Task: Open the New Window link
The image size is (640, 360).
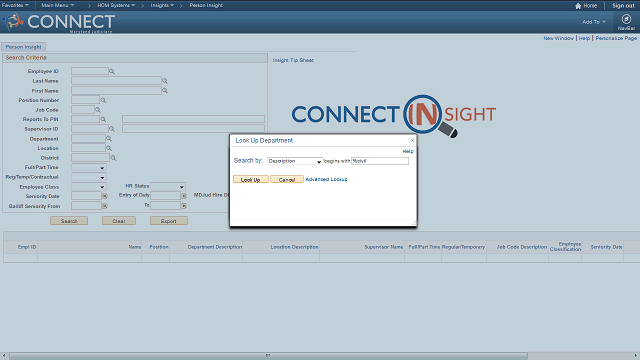Action: point(558,38)
